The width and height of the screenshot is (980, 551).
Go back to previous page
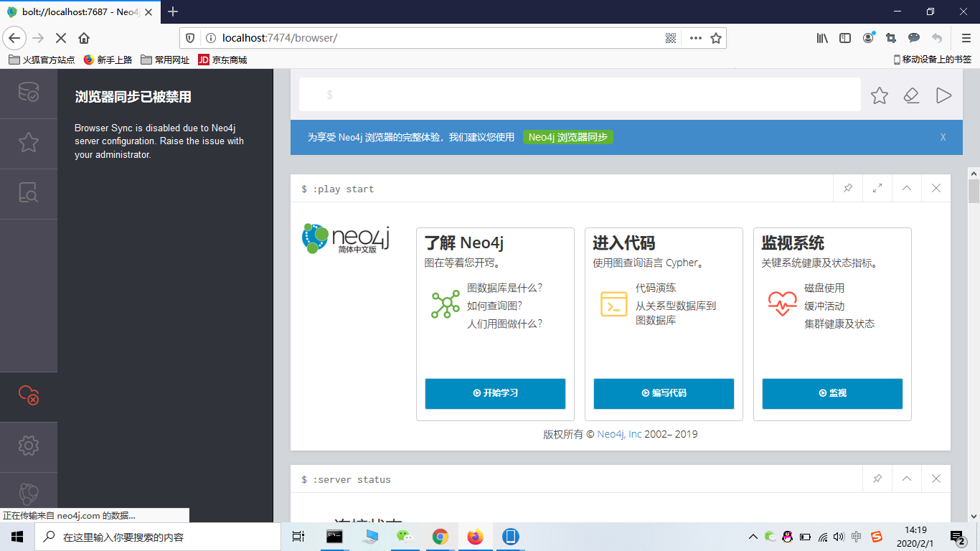14,38
